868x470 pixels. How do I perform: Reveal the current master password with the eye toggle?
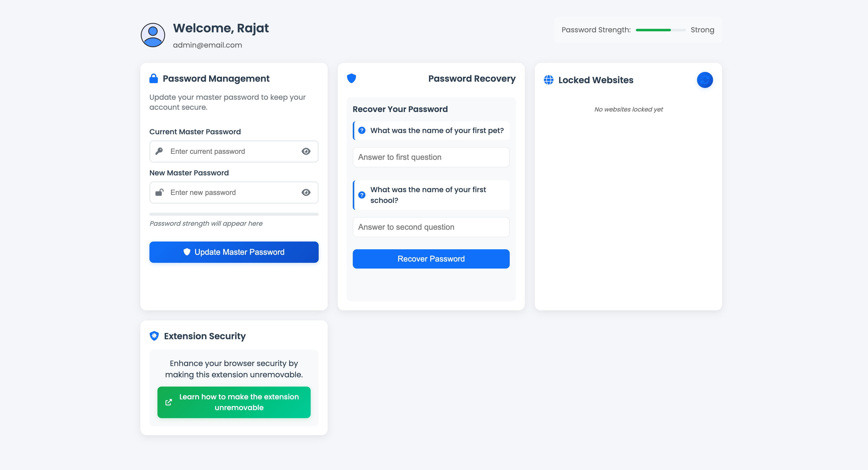coord(306,151)
